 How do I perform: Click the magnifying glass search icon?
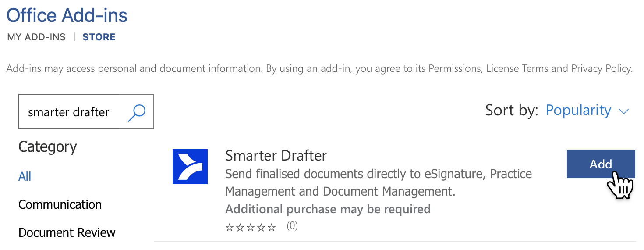pyautogui.click(x=137, y=112)
